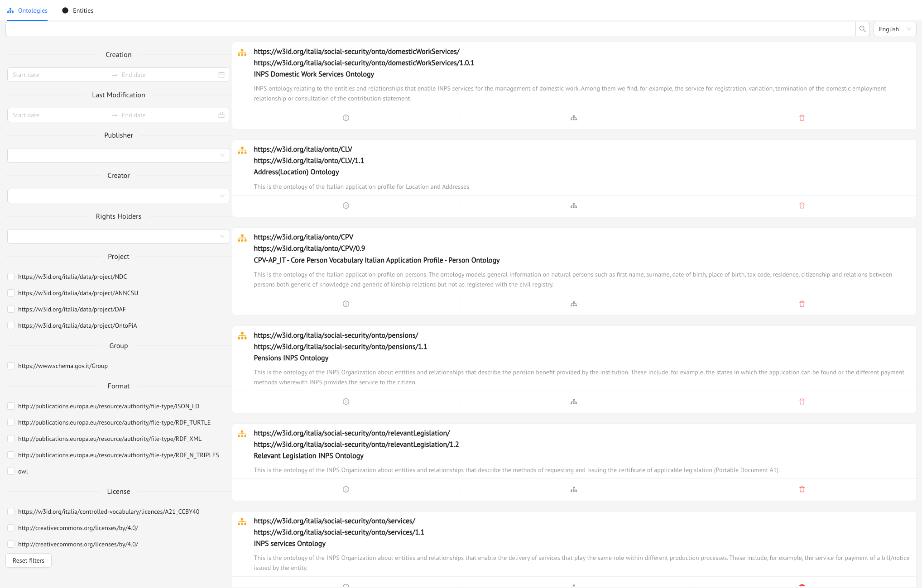Delete the Address(Location) Ontology entry
The image size is (922, 588).
[802, 206]
